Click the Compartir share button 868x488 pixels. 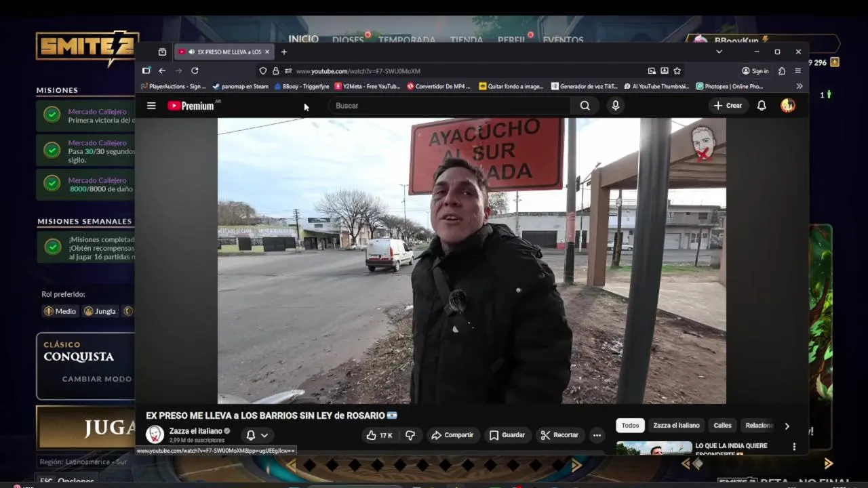coord(452,435)
